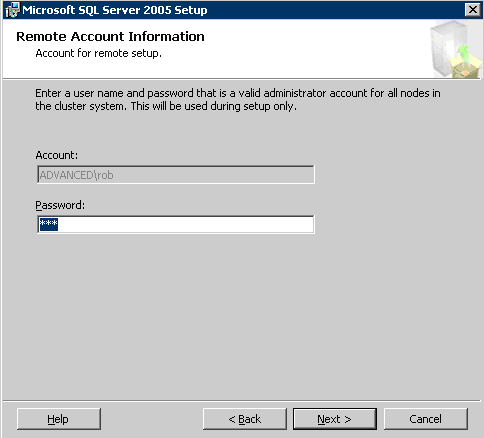Cancel the SQL Server setup wizard
This screenshot has height=438, width=484.
click(x=426, y=419)
